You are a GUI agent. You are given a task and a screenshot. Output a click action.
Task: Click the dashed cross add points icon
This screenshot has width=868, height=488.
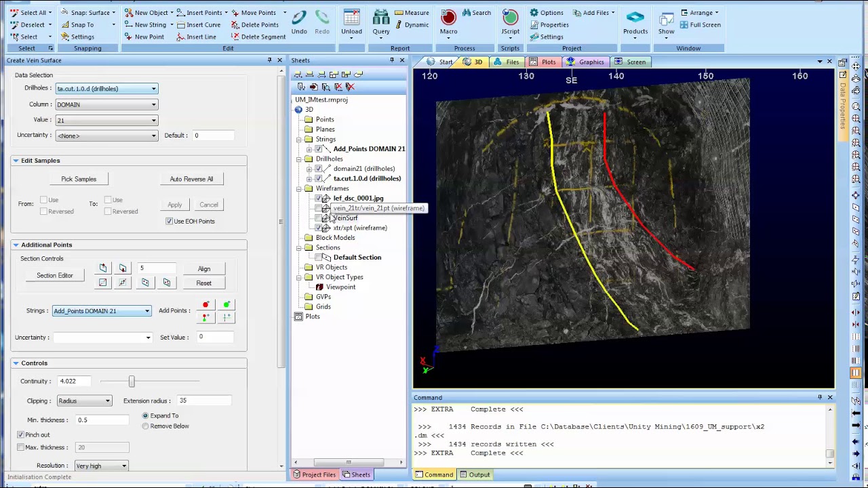click(x=226, y=317)
